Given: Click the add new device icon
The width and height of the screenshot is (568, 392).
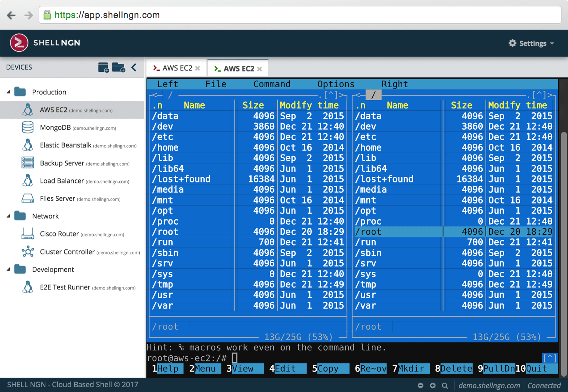Looking at the screenshot, I should click(103, 68).
